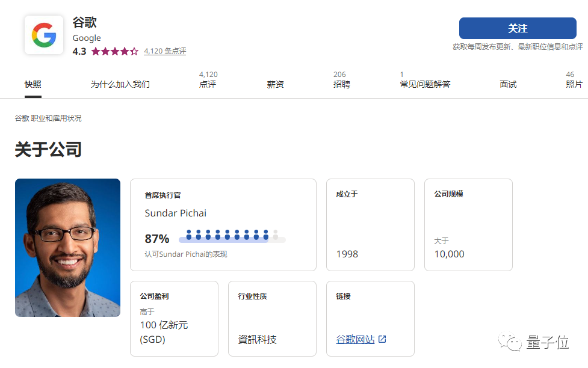This screenshot has height=368, width=588.
Task: Click the 87% CEO approval progress bar
Action: pos(232,236)
